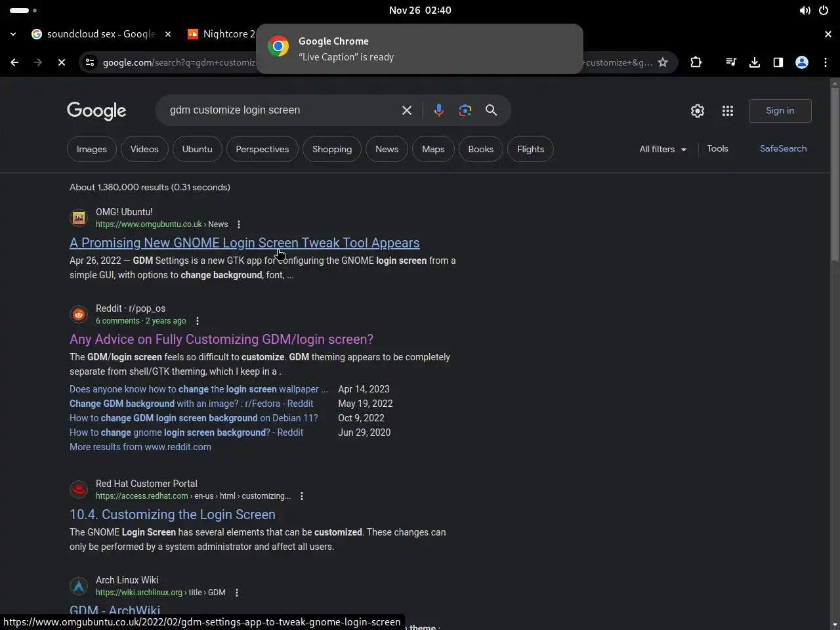This screenshot has width=840, height=630.
Task: Click the Sign in button
Action: tap(780, 110)
